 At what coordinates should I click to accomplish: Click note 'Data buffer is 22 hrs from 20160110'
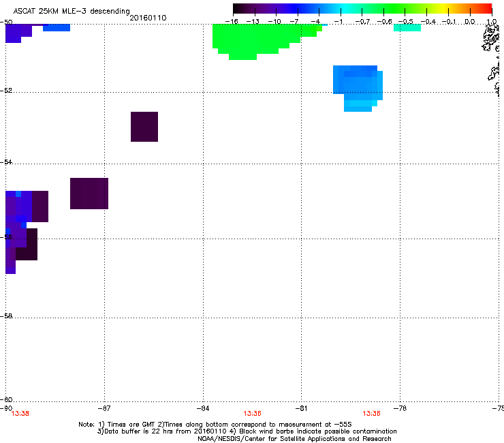pos(166,431)
